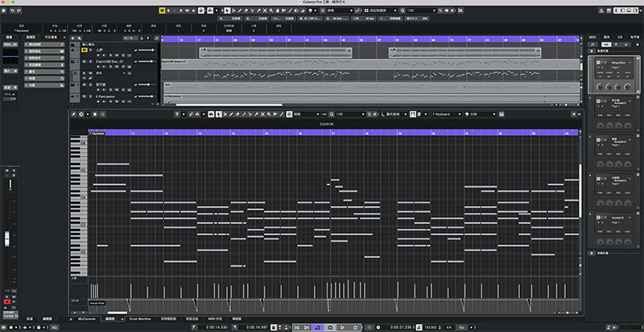The width and height of the screenshot is (644, 332).
Task: Open the search icon in VSTi panel
Action: [592, 44]
